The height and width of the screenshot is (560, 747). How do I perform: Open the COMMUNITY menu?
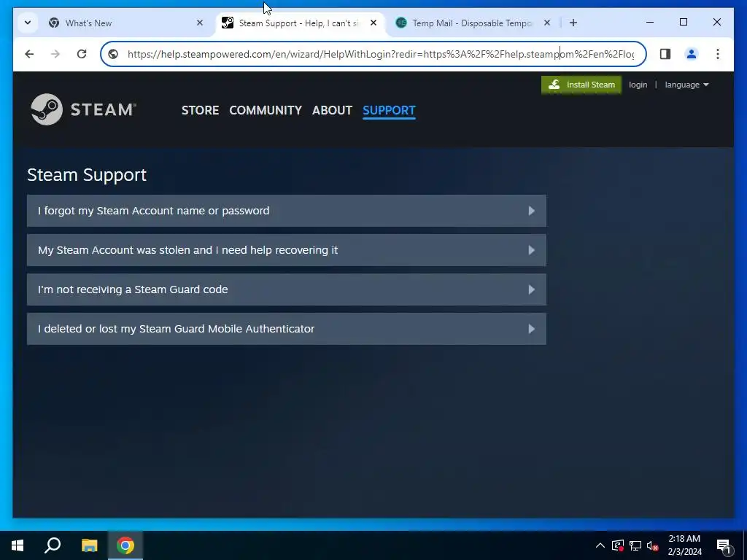pos(266,110)
